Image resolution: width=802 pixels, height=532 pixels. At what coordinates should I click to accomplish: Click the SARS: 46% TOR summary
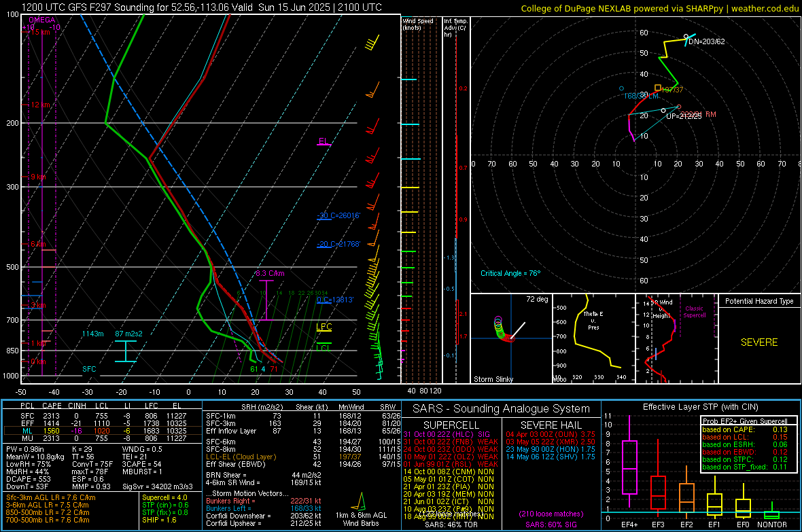(451, 525)
